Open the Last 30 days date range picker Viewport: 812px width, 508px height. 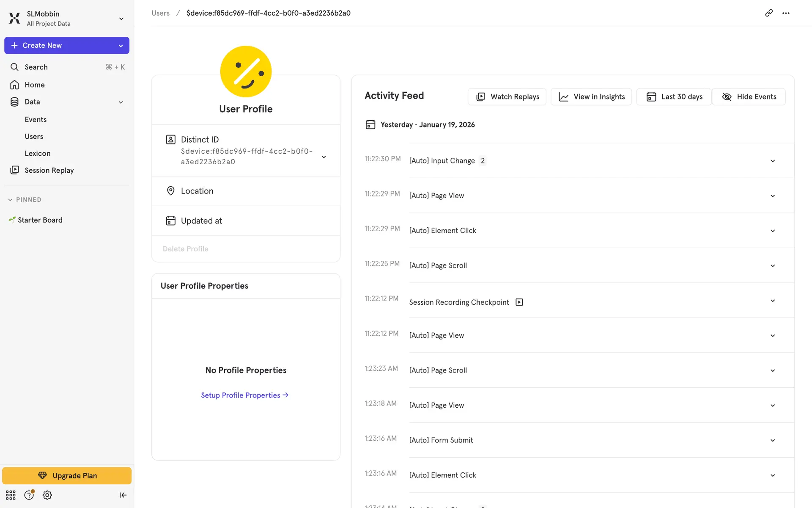tap(674, 97)
